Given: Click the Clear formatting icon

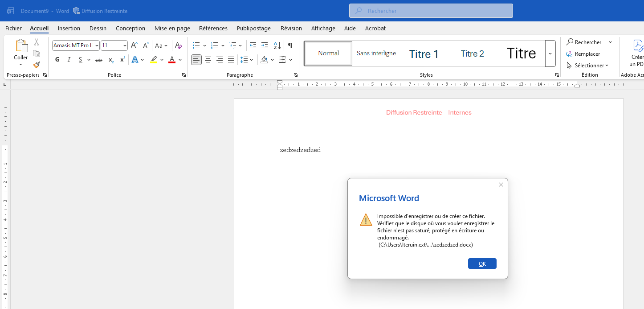Looking at the screenshot, I should [178, 45].
